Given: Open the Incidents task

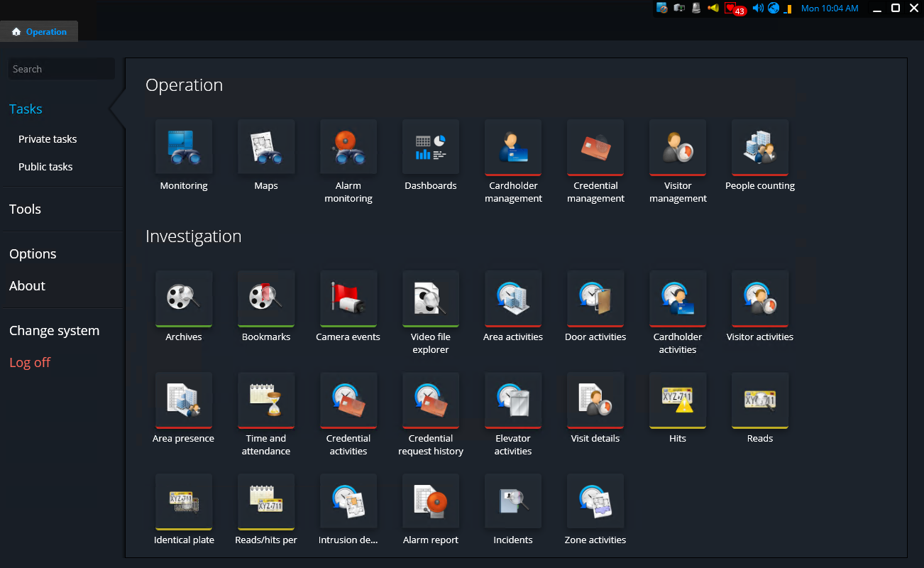Looking at the screenshot, I should pyautogui.click(x=513, y=501).
